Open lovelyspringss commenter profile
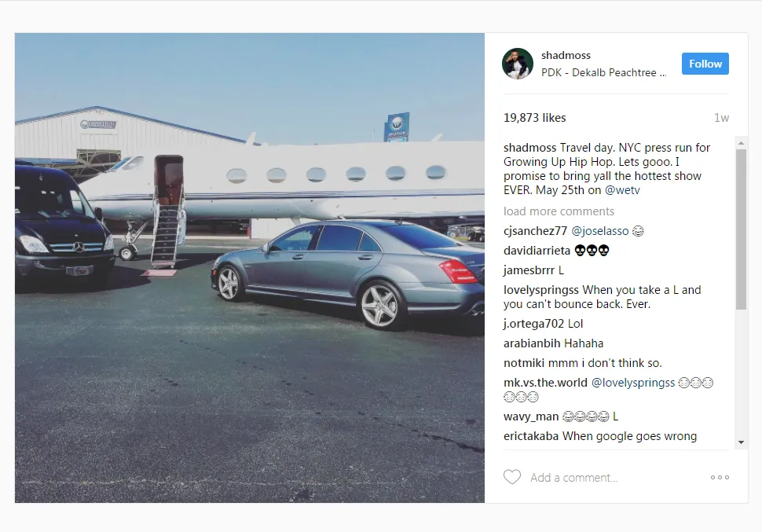Screen dimensions: 762x532 click(541, 290)
